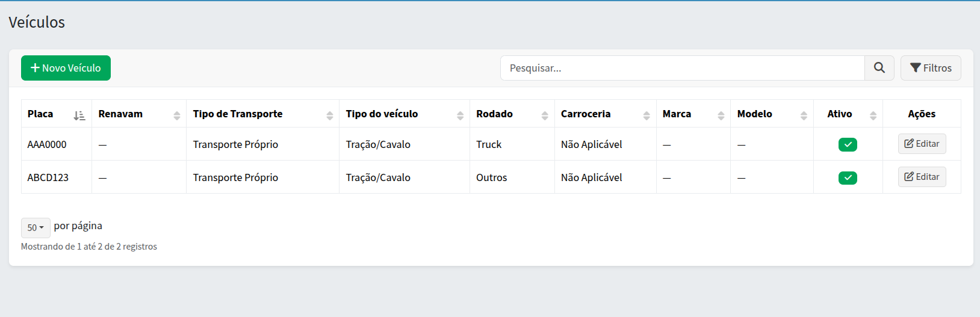Focus the Pesquisar search field
Image resolution: width=980 pixels, height=317 pixels.
[x=682, y=68]
